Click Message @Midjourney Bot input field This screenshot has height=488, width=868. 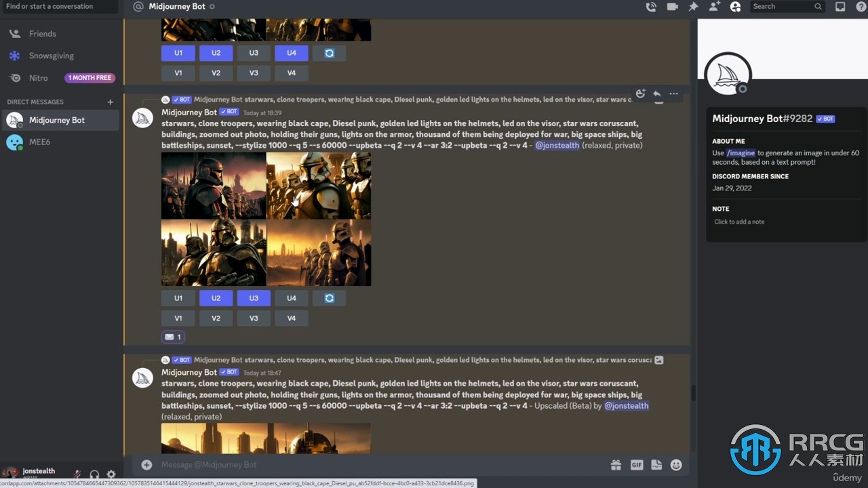click(x=380, y=464)
